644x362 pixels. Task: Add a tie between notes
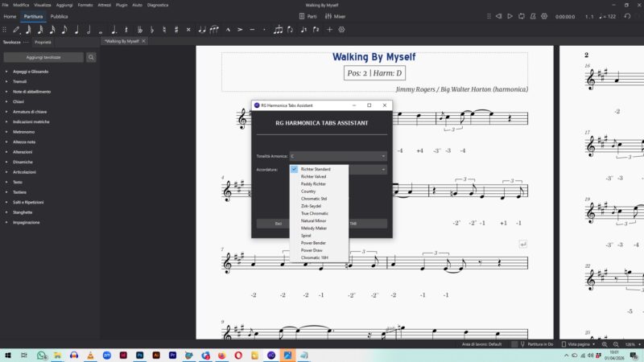(202, 30)
